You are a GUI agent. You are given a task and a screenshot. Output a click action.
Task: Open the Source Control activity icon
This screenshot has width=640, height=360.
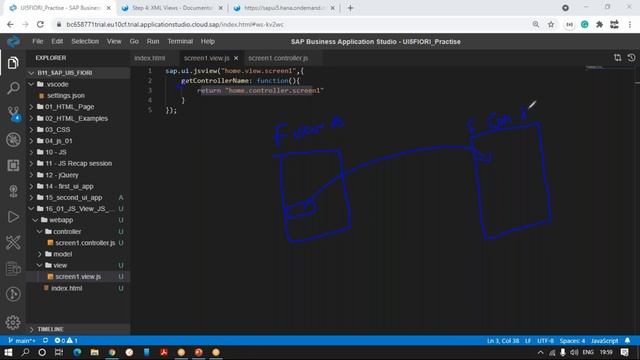(x=13, y=113)
